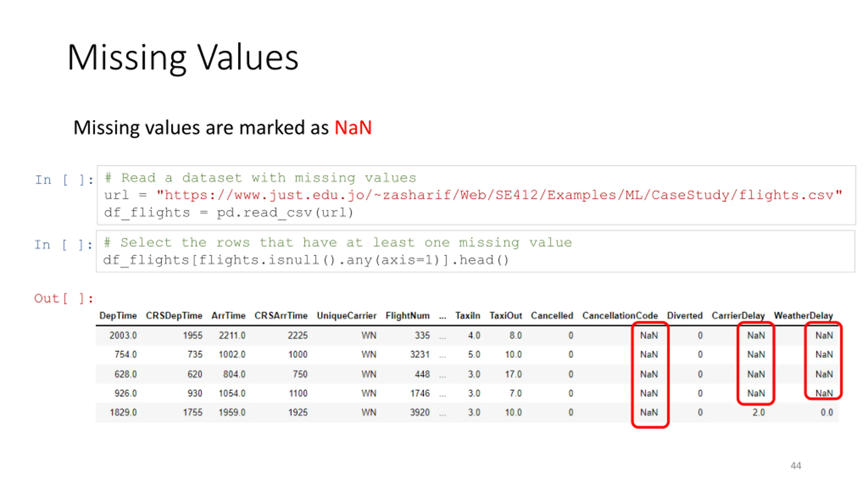Image resolution: width=868 pixels, height=488 pixels.
Task: Click the CancellationCode column header
Action: tap(620, 316)
